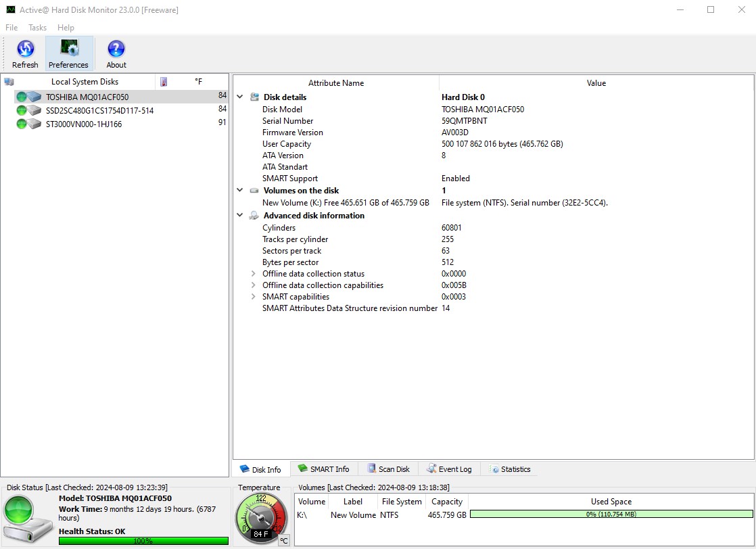Screen dimensions: 756x549
Task: Click the Health Status progress bar
Action: click(x=143, y=540)
